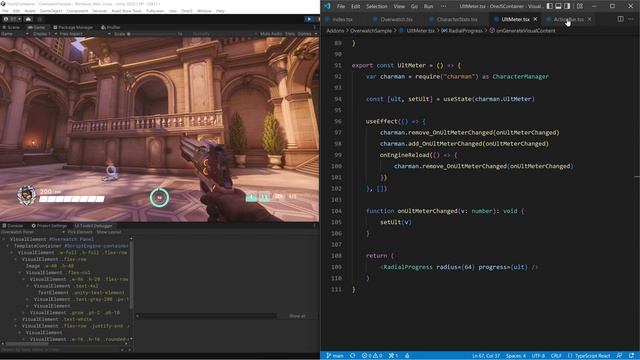
Task: Open Unity Assets menu
Action: coord(30,11)
